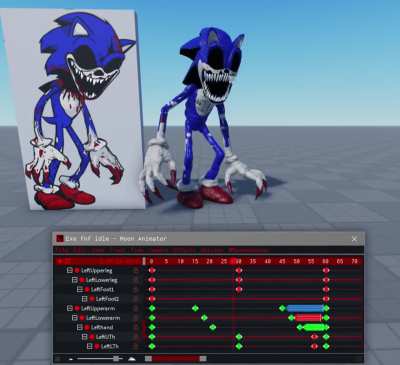Collapse the LeftFoot1 track
400x365 pixels.
80,289
